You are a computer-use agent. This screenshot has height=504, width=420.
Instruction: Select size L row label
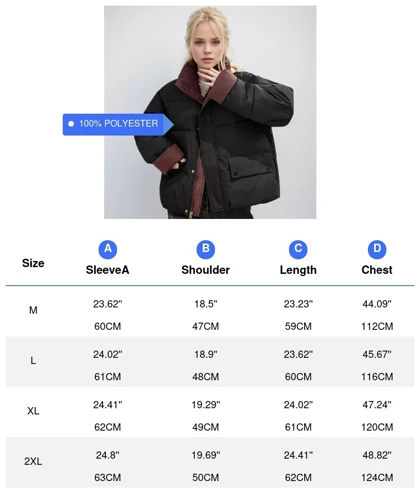(x=33, y=361)
